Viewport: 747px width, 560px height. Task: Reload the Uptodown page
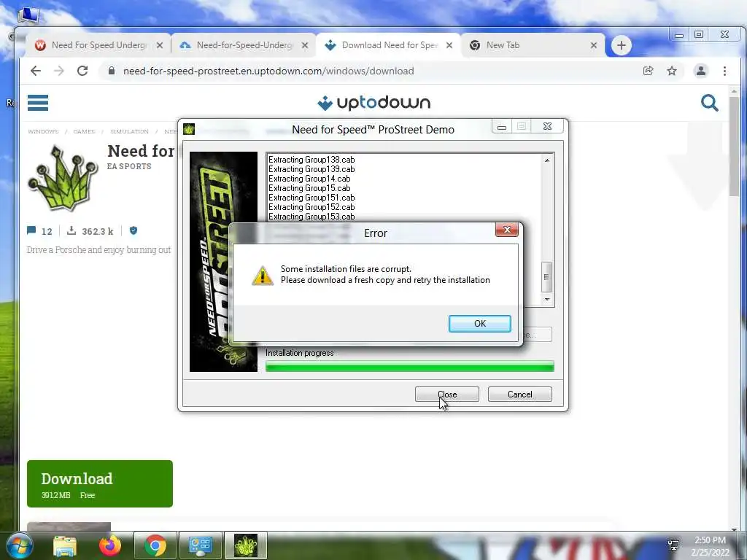82,71
